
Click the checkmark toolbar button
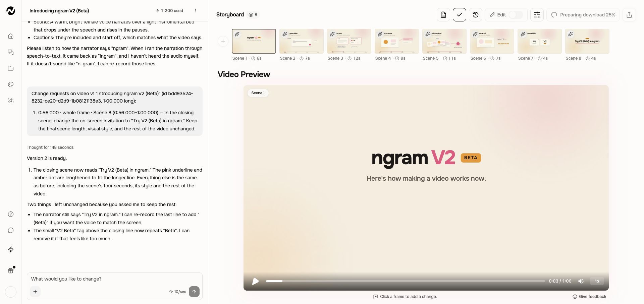(x=460, y=15)
